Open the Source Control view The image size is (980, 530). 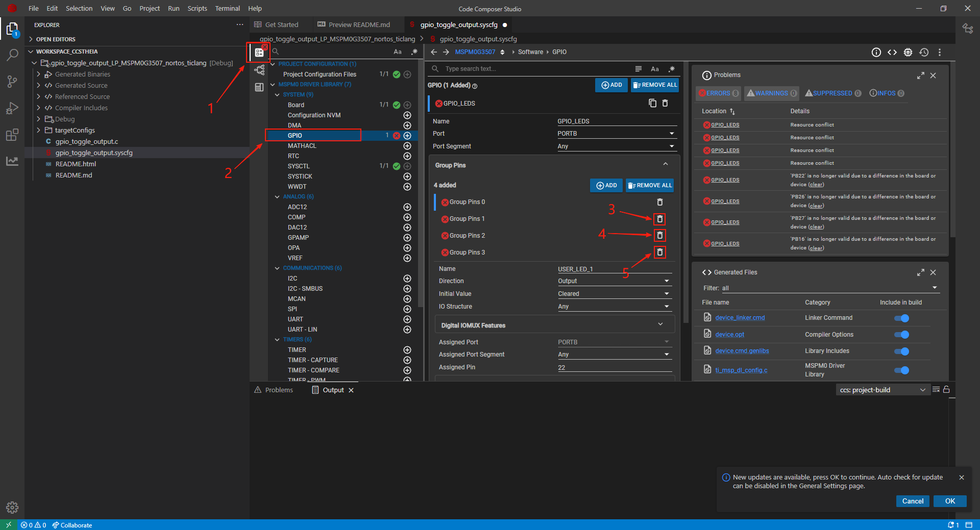[12, 82]
